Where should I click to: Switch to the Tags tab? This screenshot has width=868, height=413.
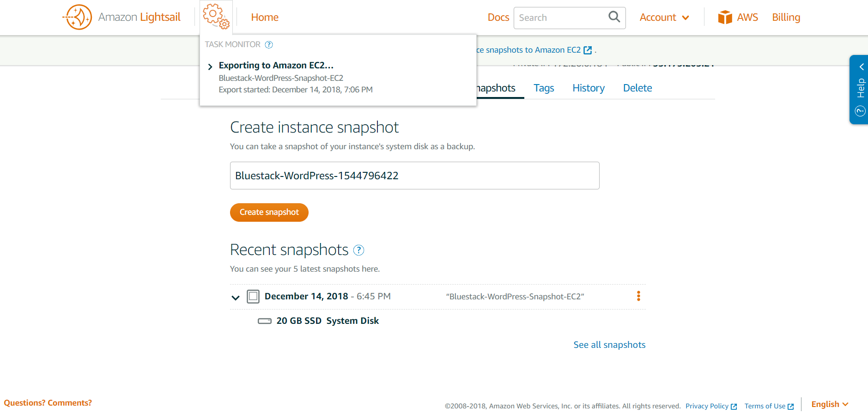pyautogui.click(x=544, y=88)
